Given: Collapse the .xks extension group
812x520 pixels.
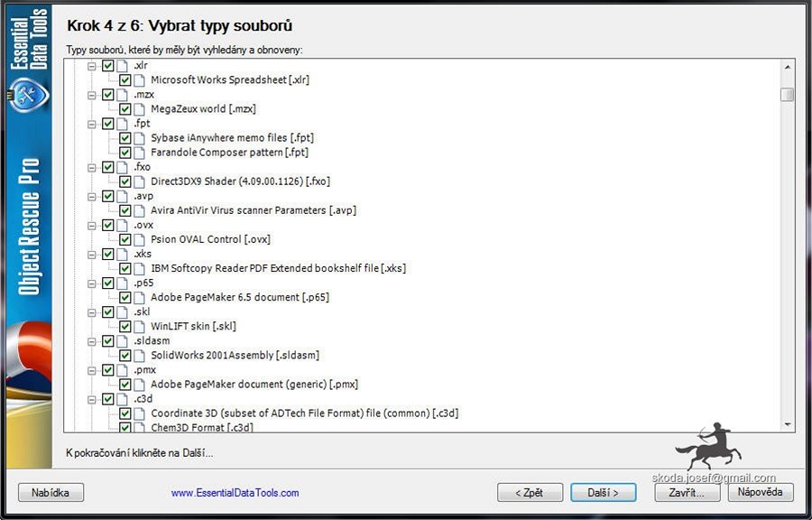Looking at the screenshot, I should 91,254.
